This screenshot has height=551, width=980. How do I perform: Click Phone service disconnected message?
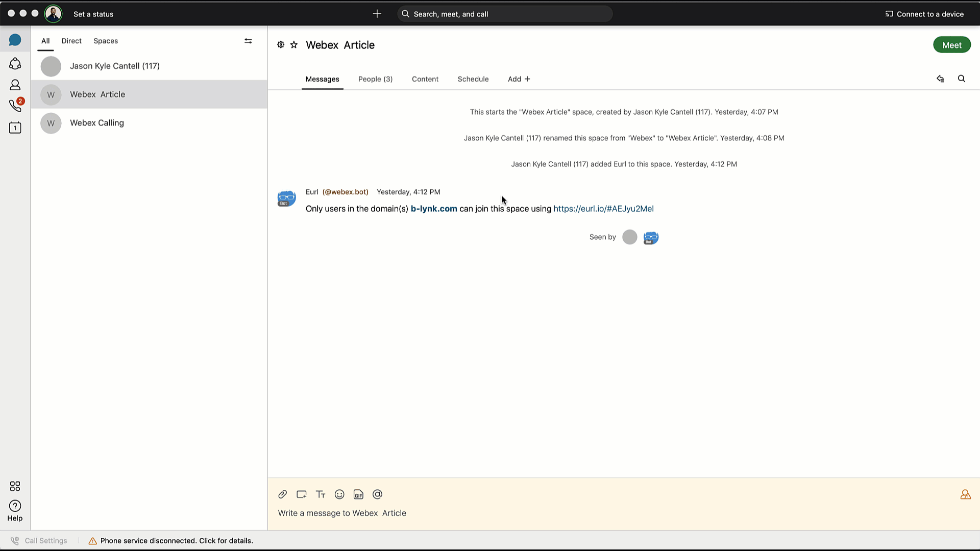[177, 541]
